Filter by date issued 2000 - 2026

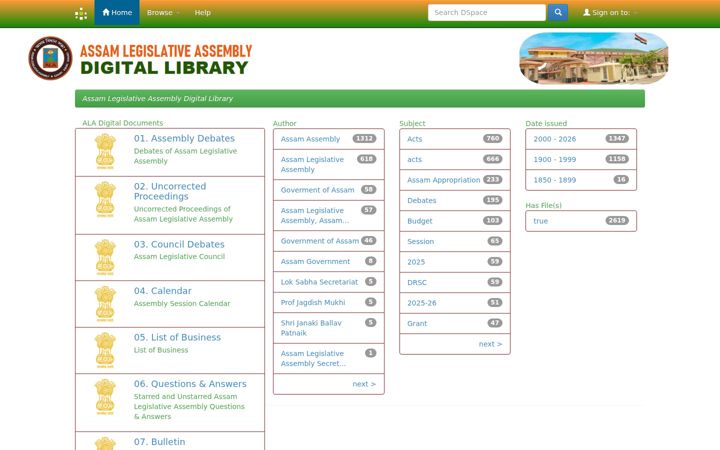555,139
